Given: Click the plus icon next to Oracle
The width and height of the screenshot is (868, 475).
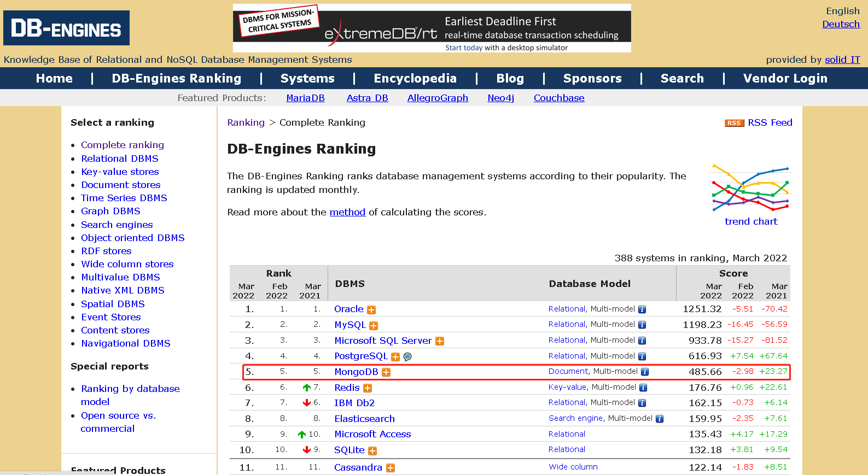Looking at the screenshot, I should tap(371, 310).
